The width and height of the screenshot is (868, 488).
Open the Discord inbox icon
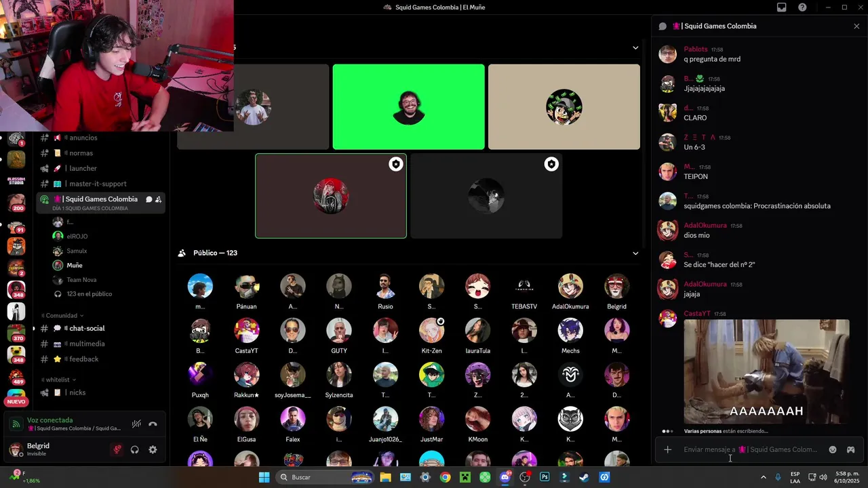point(782,7)
